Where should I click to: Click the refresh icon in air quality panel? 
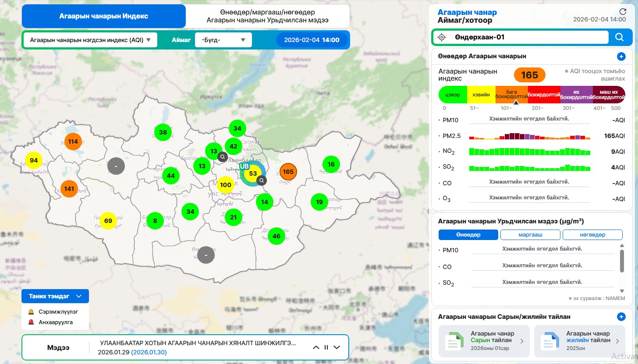[x=622, y=12]
